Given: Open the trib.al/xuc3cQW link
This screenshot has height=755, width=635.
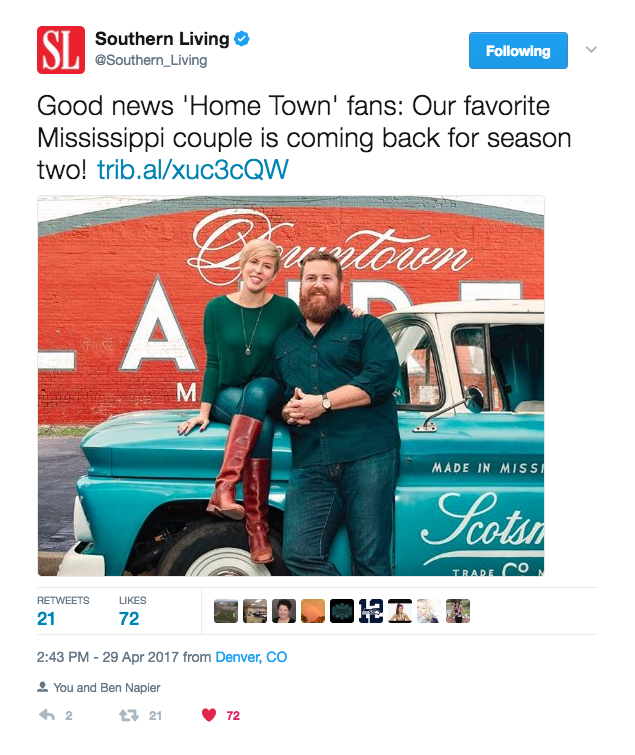Looking at the screenshot, I should [x=193, y=169].
